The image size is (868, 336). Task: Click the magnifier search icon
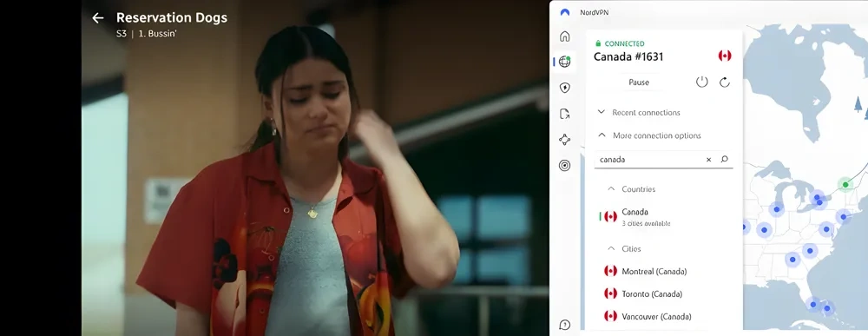pyautogui.click(x=725, y=160)
